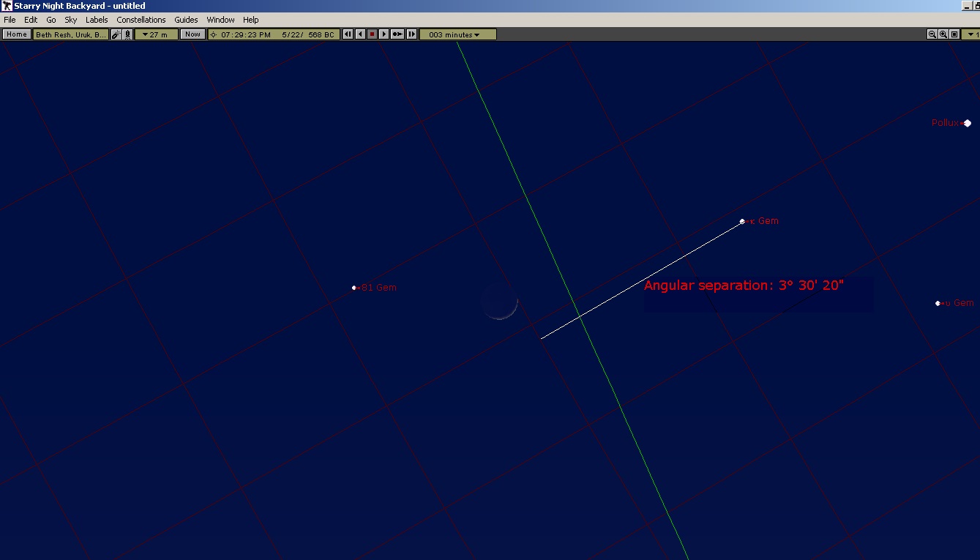Click the Home location button
The image size is (980, 560).
click(17, 34)
